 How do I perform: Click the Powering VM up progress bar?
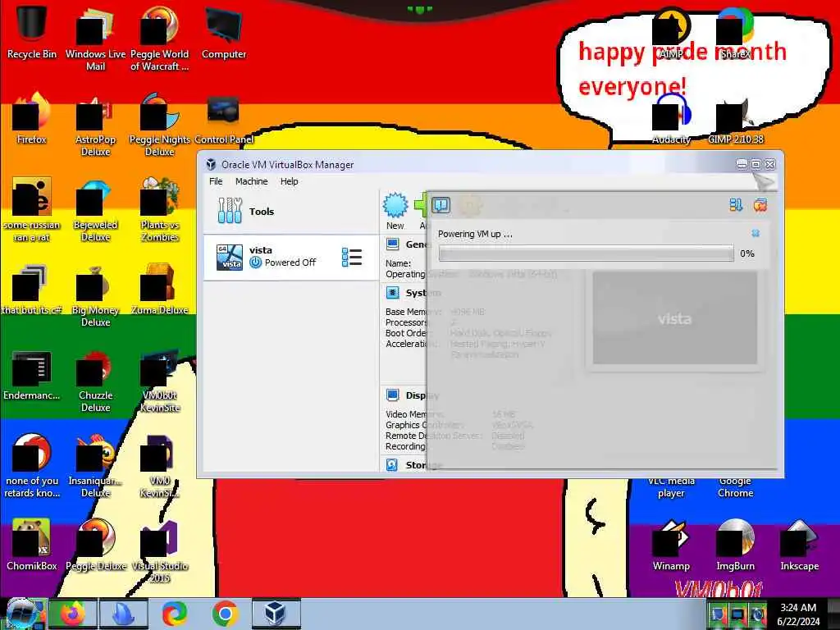tap(586, 253)
